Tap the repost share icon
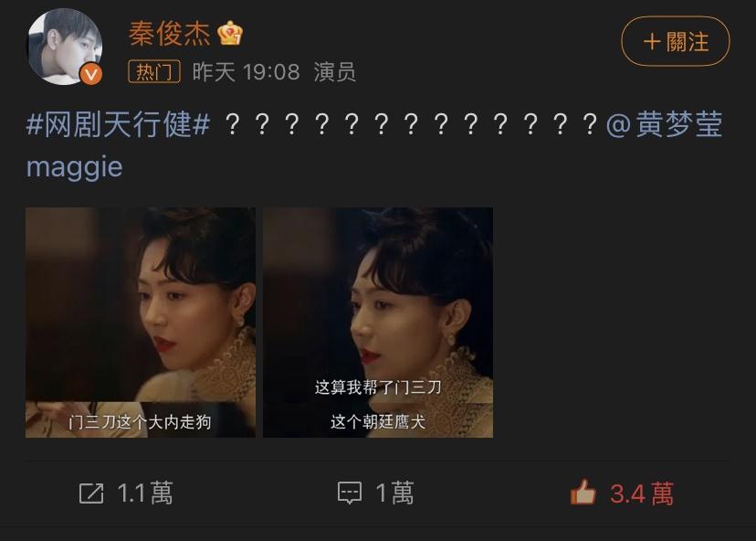Image resolution: width=756 pixels, height=541 pixels. (91, 493)
